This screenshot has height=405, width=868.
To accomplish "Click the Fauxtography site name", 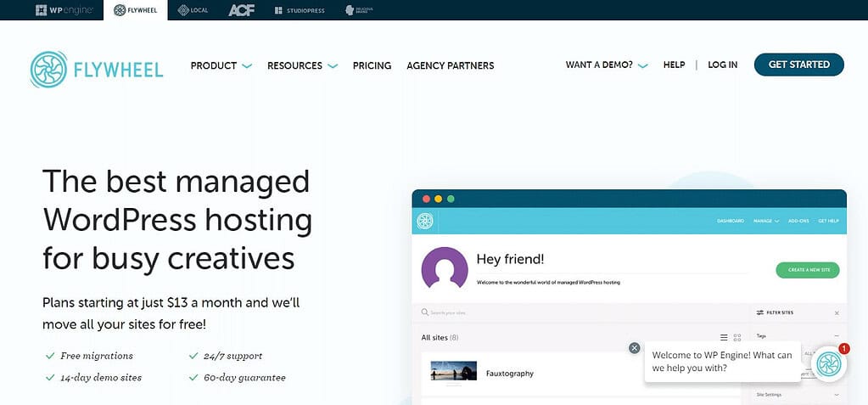I will point(509,374).
